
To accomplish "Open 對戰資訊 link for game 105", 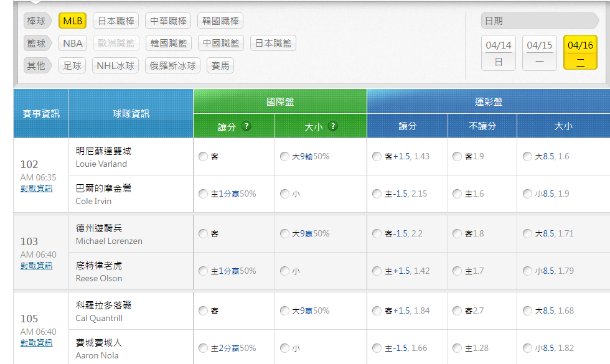I will pos(36,343).
